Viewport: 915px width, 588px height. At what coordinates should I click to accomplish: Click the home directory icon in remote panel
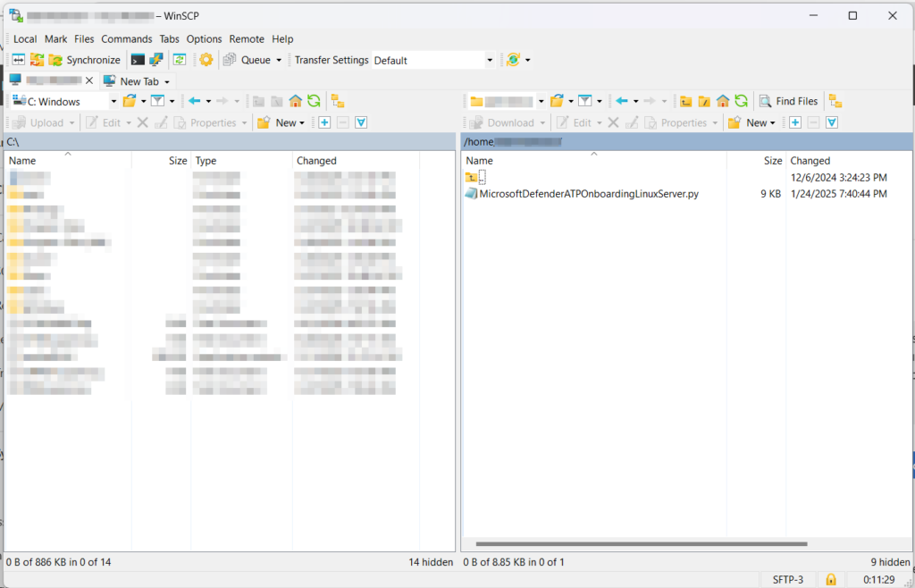(x=723, y=102)
